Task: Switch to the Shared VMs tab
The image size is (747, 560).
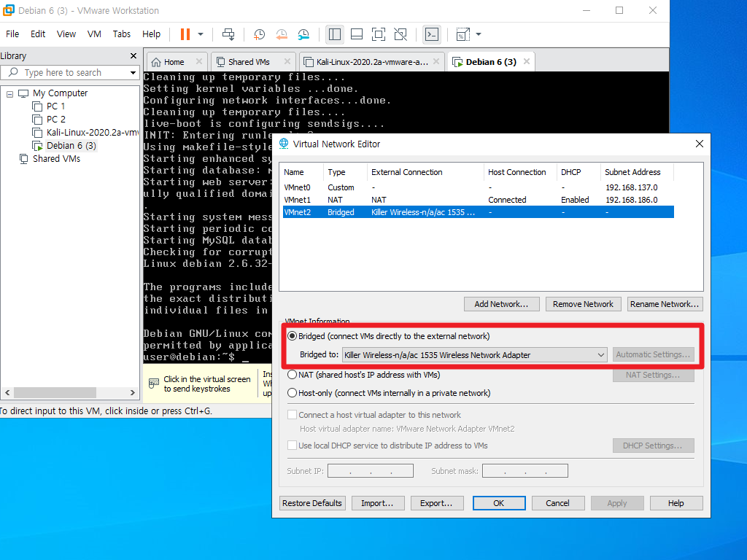Action: (x=249, y=62)
